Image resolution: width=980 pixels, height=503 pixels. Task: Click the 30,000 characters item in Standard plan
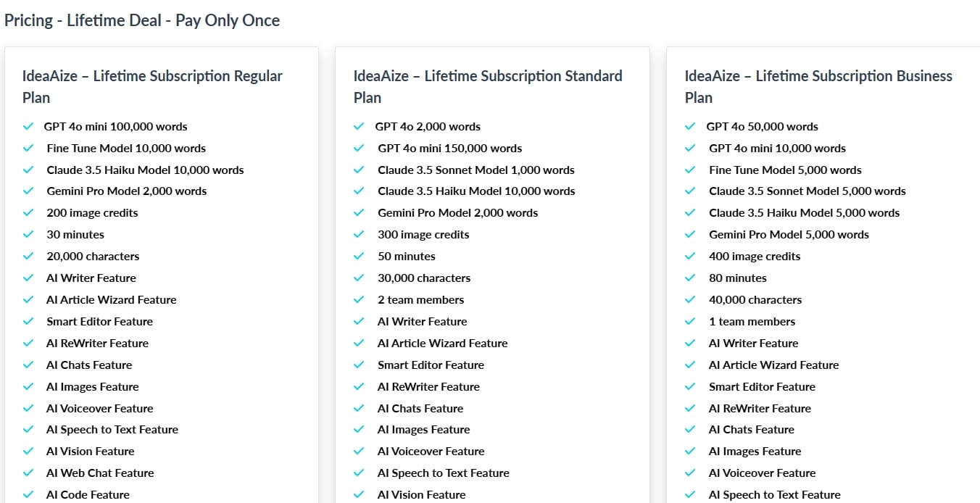tap(424, 278)
